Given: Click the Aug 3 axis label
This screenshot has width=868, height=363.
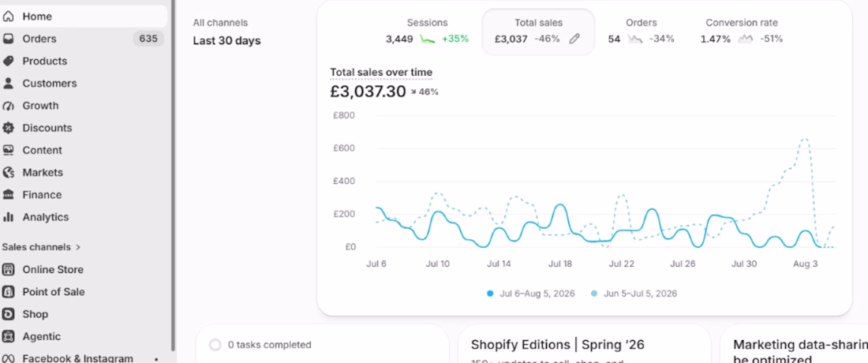Looking at the screenshot, I should tap(805, 264).
